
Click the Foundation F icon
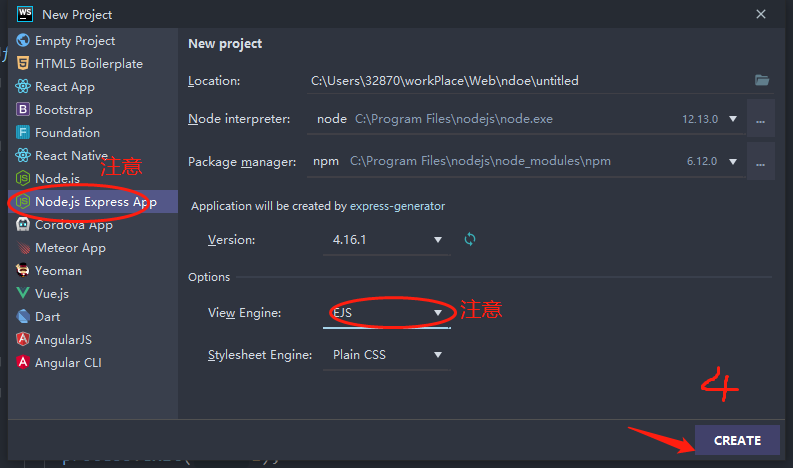click(23, 133)
